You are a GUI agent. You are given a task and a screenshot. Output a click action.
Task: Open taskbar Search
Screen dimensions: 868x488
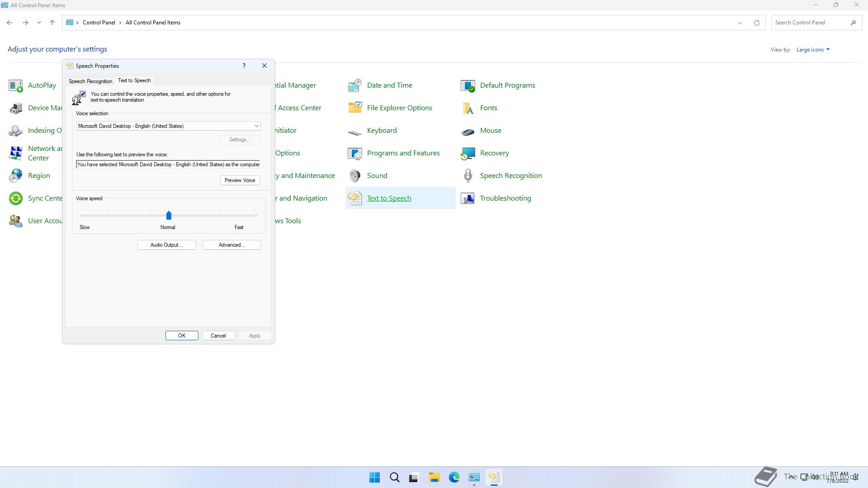click(394, 478)
